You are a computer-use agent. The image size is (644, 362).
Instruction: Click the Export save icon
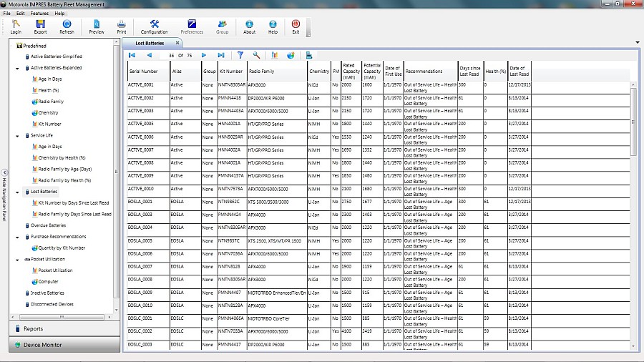click(40, 26)
